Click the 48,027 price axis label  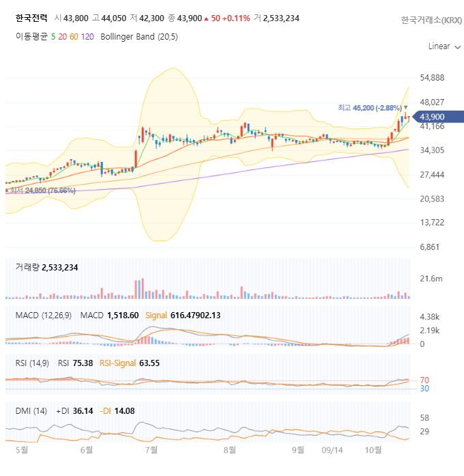(x=432, y=102)
